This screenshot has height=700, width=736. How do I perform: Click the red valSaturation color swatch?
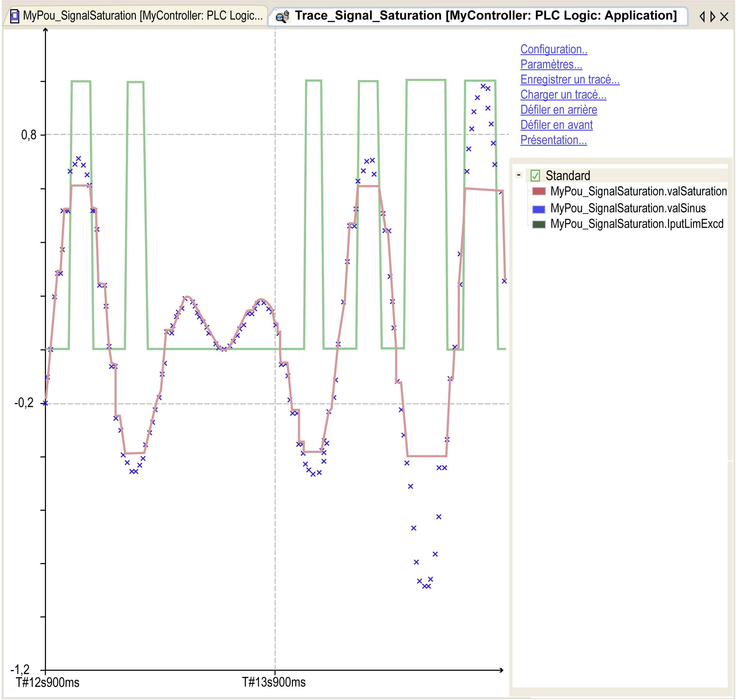pyautogui.click(x=539, y=191)
